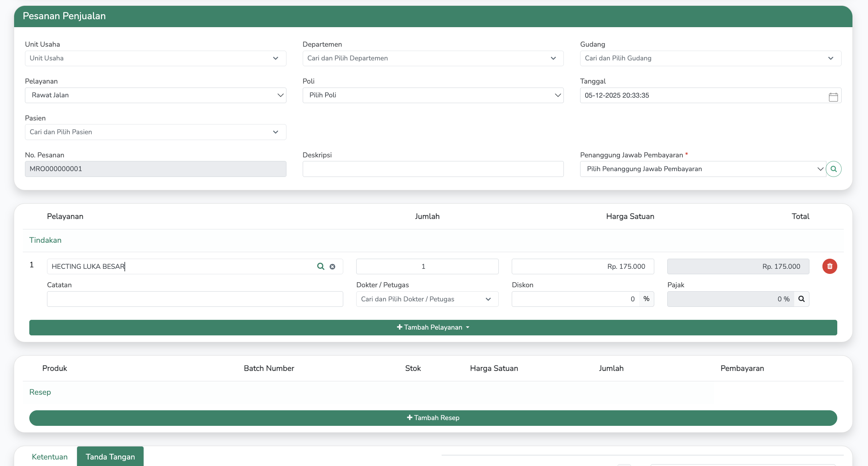Switch to the Tanda Tangan tab
868x466 pixels.
tap(110, 457)
